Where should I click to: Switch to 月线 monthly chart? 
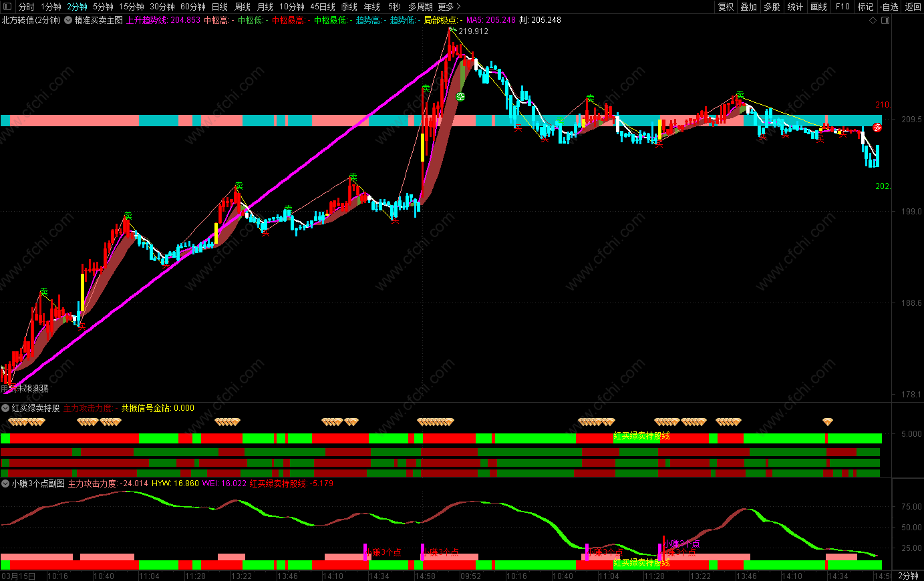pos(265,7)
